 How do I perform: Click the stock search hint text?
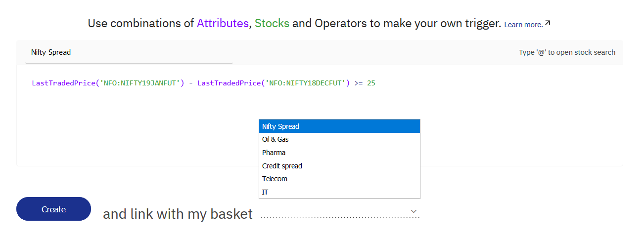(x=567, y=52)
